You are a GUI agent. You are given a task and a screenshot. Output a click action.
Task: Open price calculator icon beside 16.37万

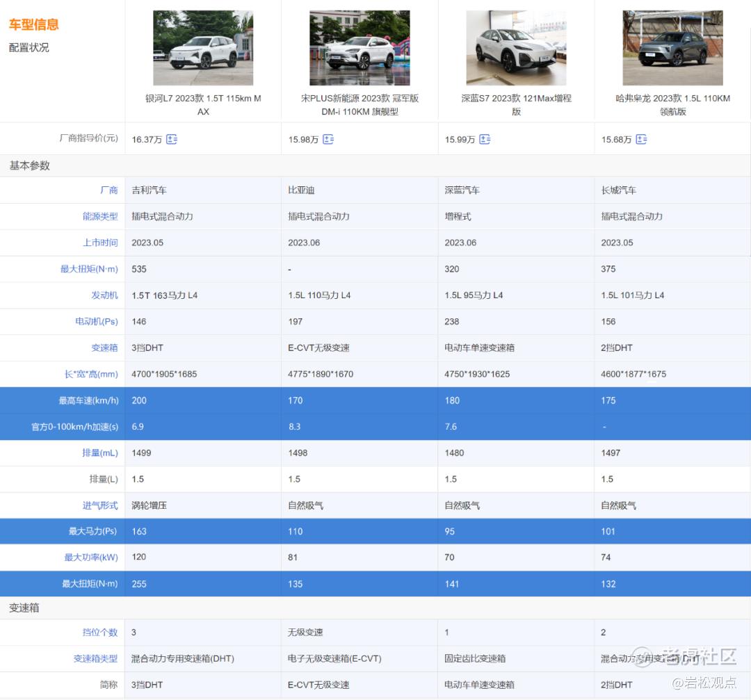click(x=172, y=139)
